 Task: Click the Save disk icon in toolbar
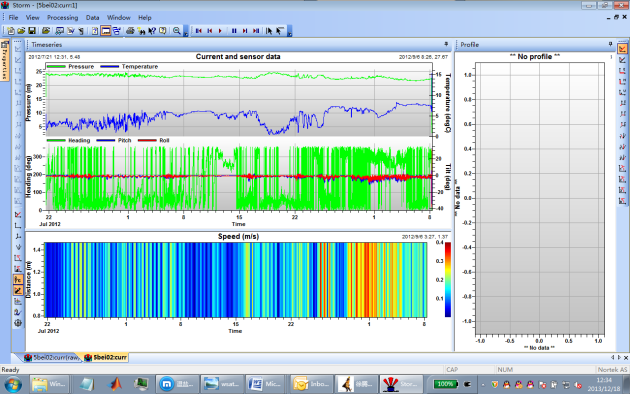pyautogui.click(x=32, y=31)
